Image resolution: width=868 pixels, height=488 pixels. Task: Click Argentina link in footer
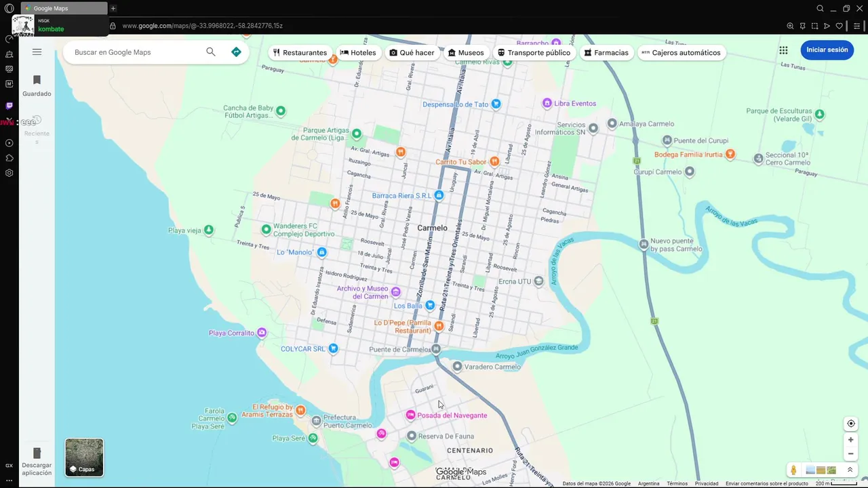coord(649,483)
